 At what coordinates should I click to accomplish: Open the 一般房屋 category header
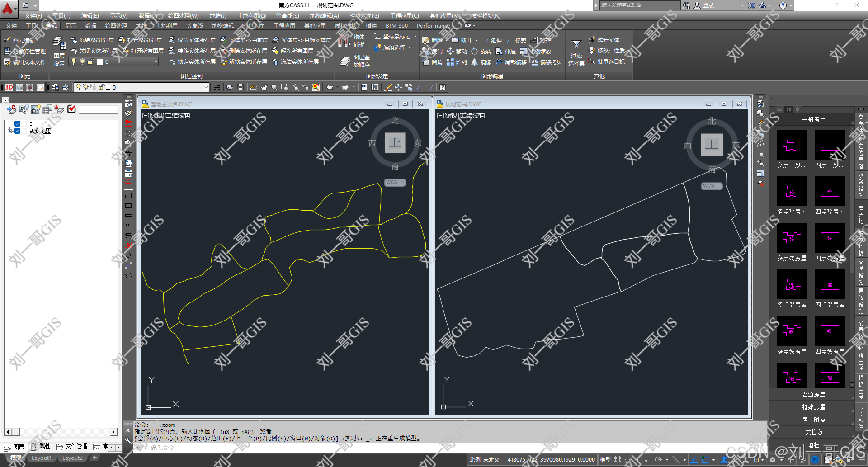coord(814,120)
